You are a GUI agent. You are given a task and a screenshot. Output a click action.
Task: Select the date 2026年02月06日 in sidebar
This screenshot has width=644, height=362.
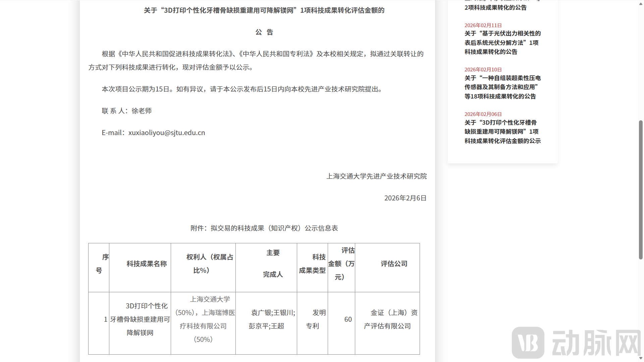click(x=483, y=114)
